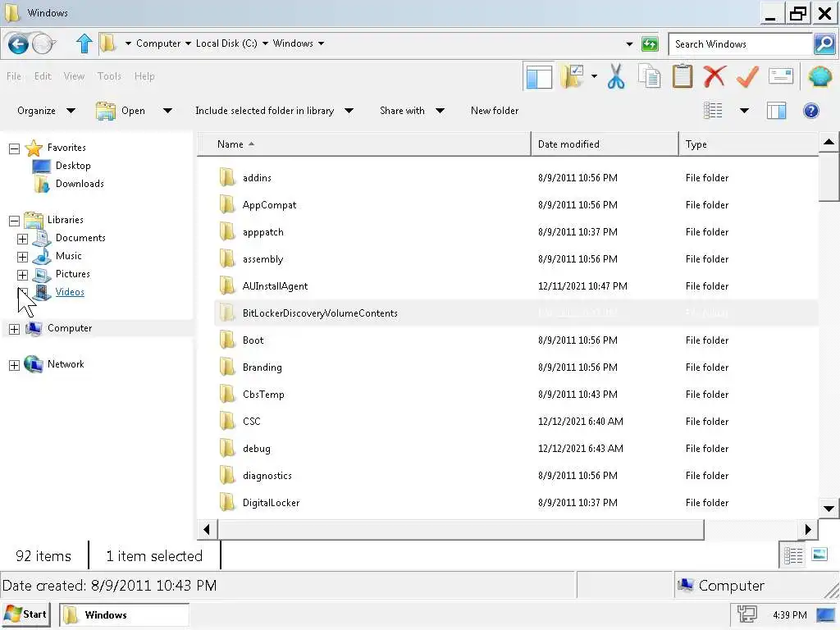The height and width of the screenshot is (630, 840).
Task: Expand the Documents library node
Action: 22,239
